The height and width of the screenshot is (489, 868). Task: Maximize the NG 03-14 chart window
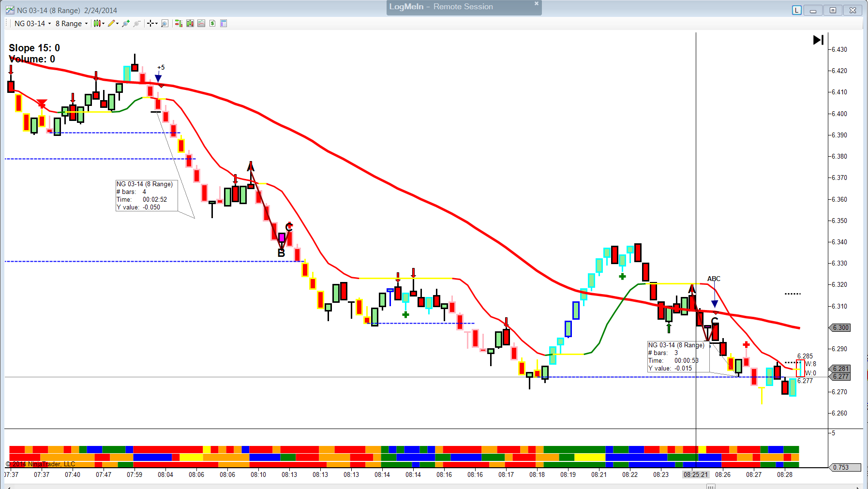coord(833,10)
